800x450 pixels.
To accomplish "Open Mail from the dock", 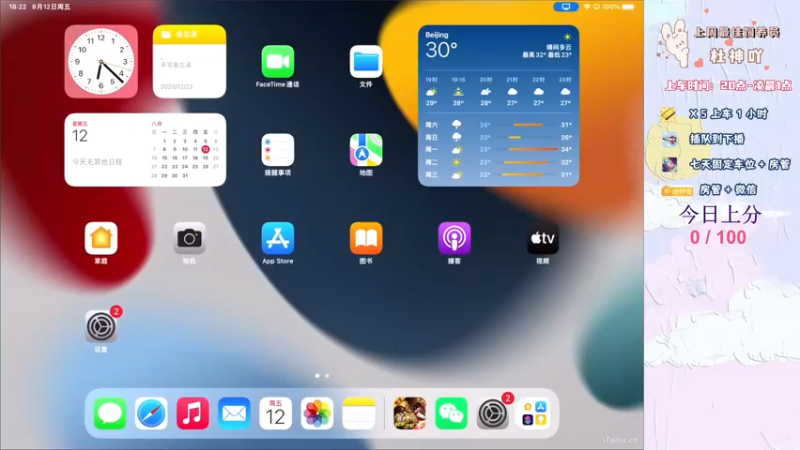I will (234, 413).
